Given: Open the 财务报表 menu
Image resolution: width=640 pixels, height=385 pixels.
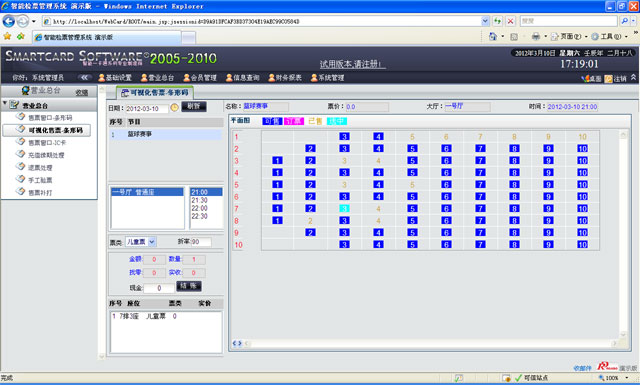Looking at the screenshot, I should (285, 78).
